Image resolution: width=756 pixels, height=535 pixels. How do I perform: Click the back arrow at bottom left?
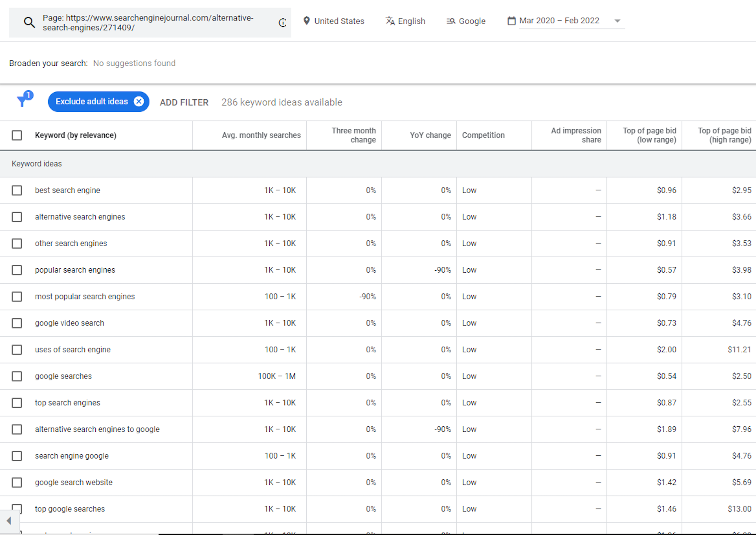click(x=9, y=521)
